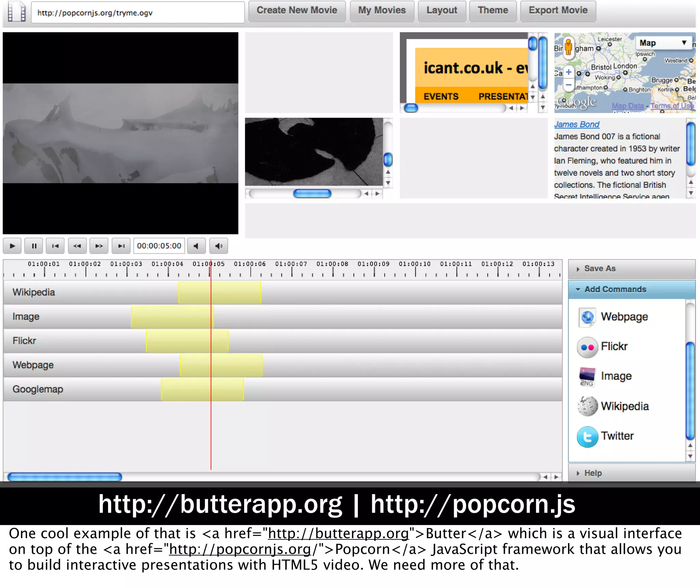Image resolution: width=700 pixels, height=588 pixels.
Task: Select the Webpage command icon
Action: [587, 317]
